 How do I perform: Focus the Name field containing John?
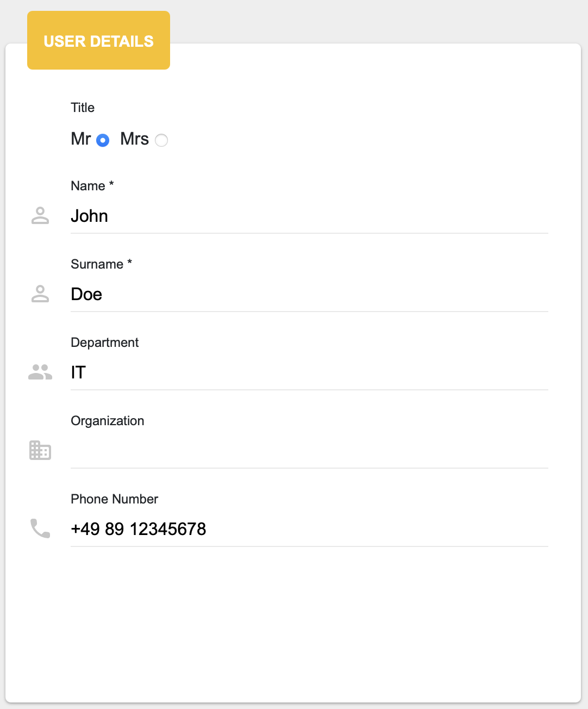pyautogui.click(x=309, y=216)
